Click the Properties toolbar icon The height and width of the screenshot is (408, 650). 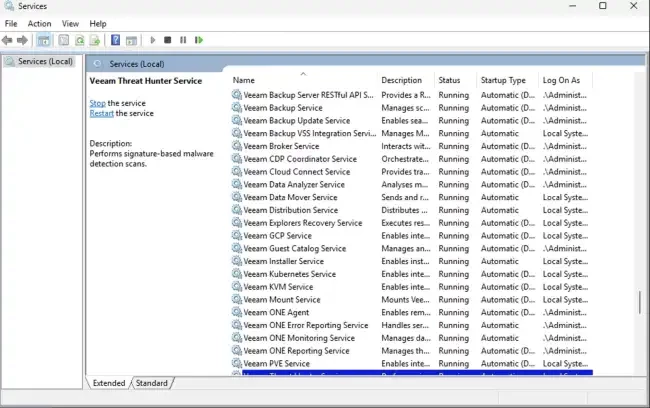coord(64,40)
